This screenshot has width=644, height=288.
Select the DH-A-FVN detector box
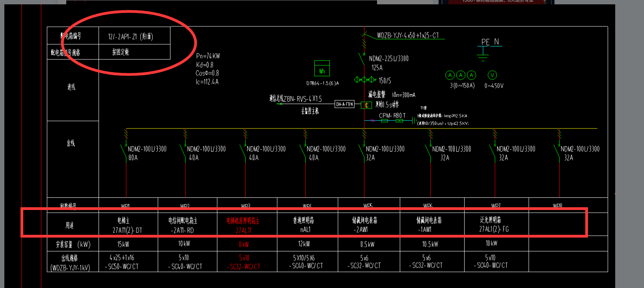[x=344, y=104]
